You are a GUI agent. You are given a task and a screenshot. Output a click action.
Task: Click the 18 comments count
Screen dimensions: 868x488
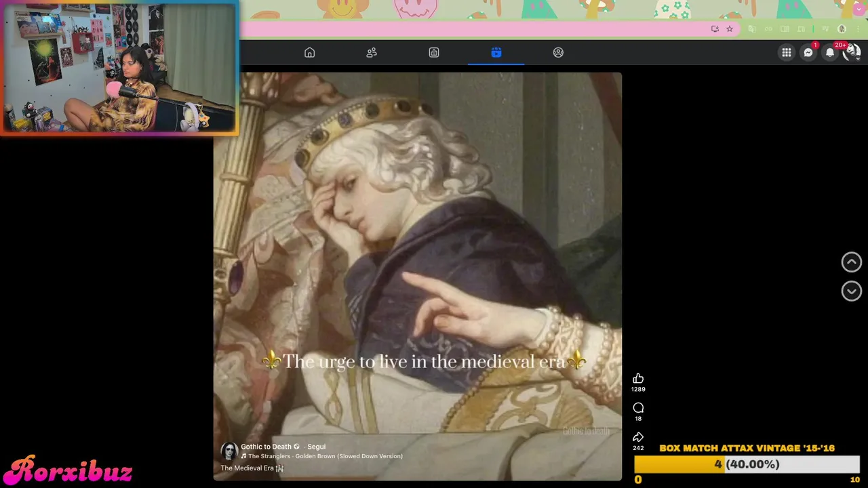click(x=638, y=419)
